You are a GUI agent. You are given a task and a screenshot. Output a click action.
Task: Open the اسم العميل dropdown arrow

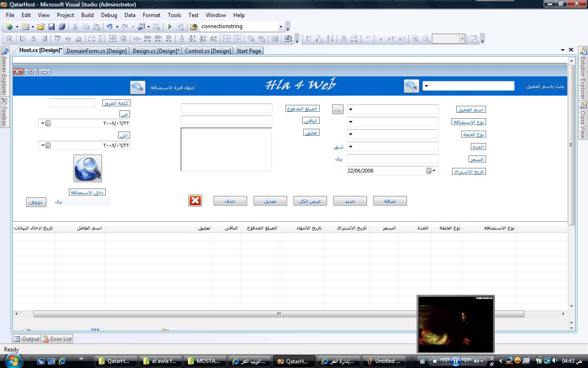pyautogui.click(x=351, y=109)
